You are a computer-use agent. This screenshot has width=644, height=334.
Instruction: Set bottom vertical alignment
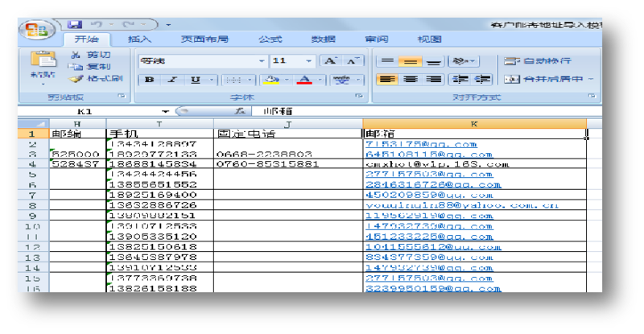(x=433, y=61)
